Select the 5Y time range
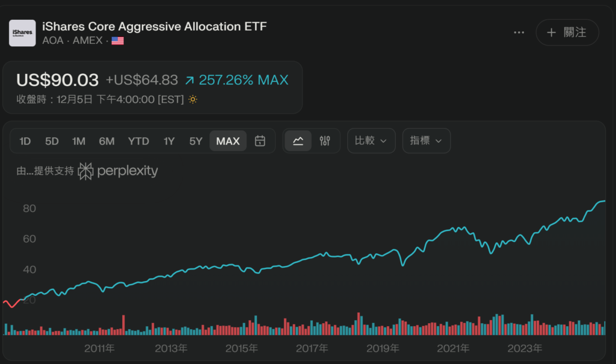The height and width of the screenshot is (364, 616). pyautogui.click(x=196, y=141)
